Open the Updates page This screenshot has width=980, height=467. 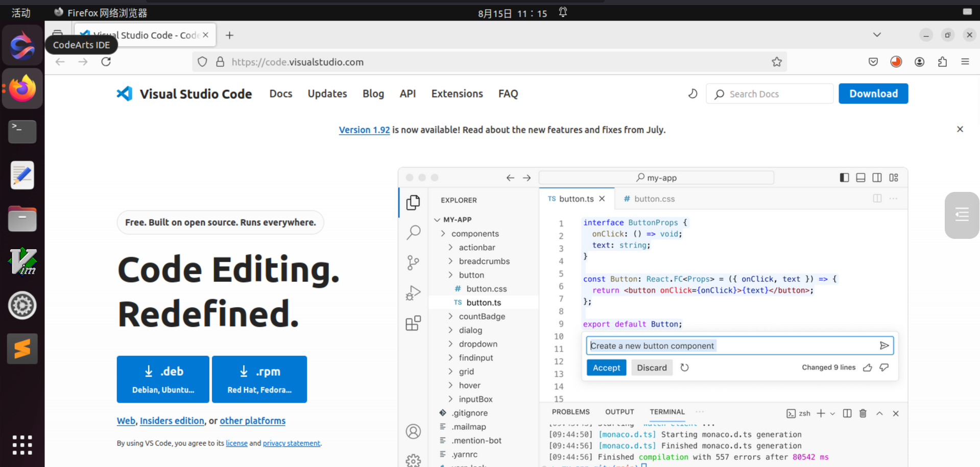point(327,94)
